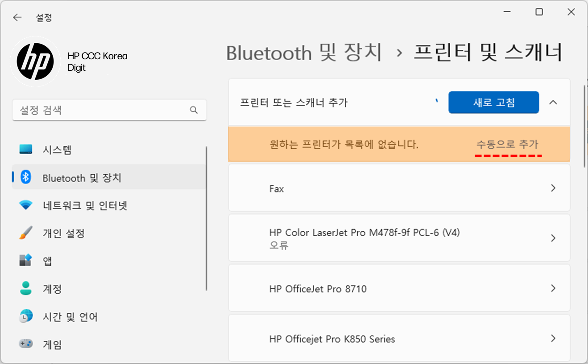Screen dimensions: 588x364
Task: Click the back arrow in Settings
Action: tap(17, 18)
